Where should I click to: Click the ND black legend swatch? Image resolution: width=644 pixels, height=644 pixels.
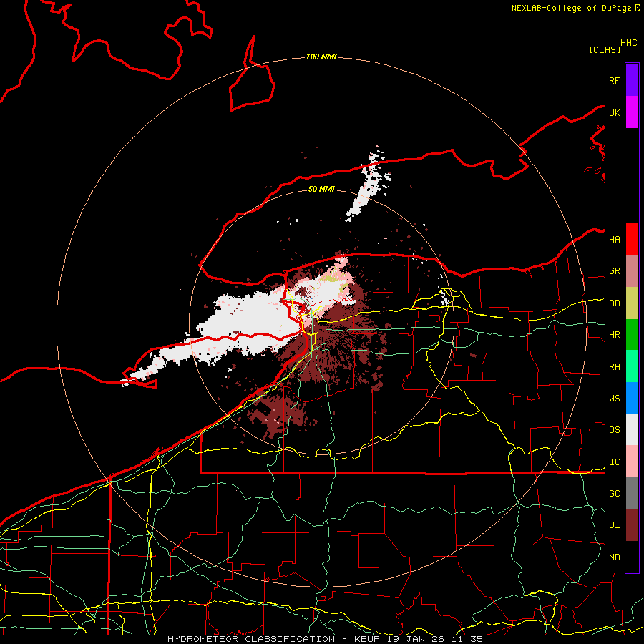pyautogui.click(x=632, y=557)
